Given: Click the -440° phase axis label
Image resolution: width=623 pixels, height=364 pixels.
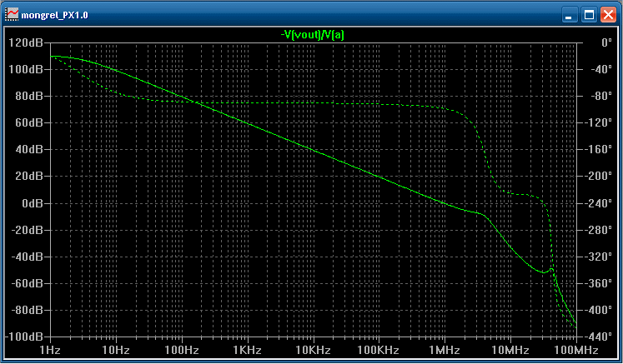Looking at the screenshot, I should click(x=597, y=337).
